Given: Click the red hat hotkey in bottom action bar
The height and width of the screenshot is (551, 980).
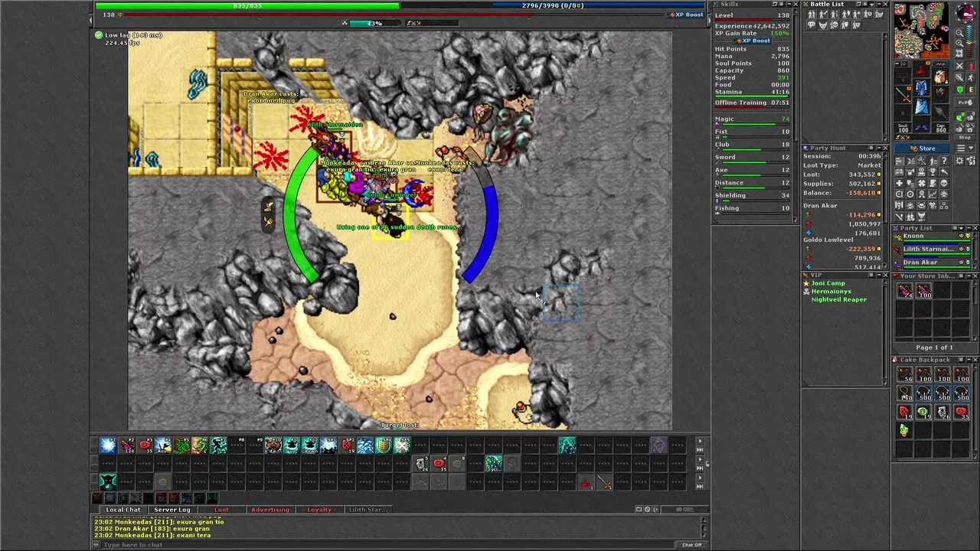Looking at the screenshot, I should (586, 482).
